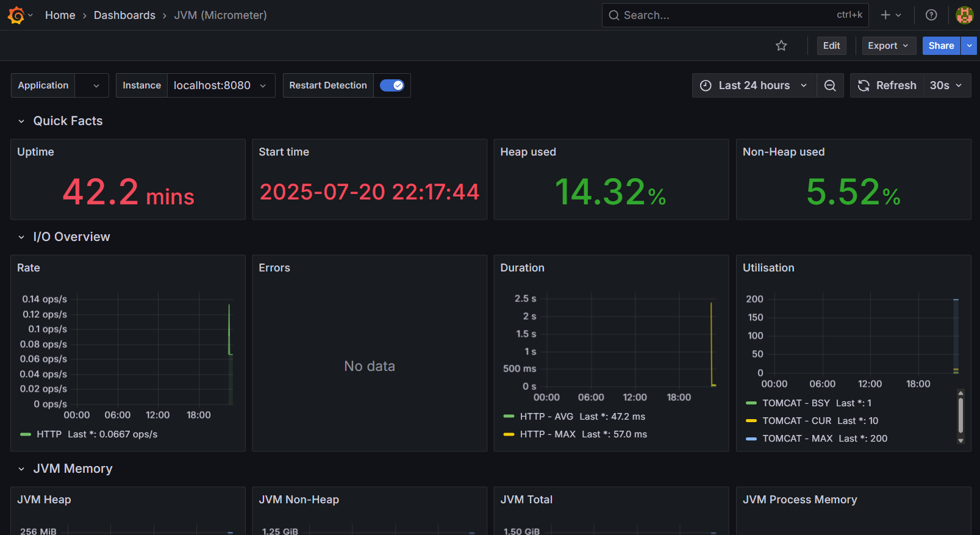Click the JVM Heap panel title
Screen dimensions: 980x535
[x=44, y=500]
